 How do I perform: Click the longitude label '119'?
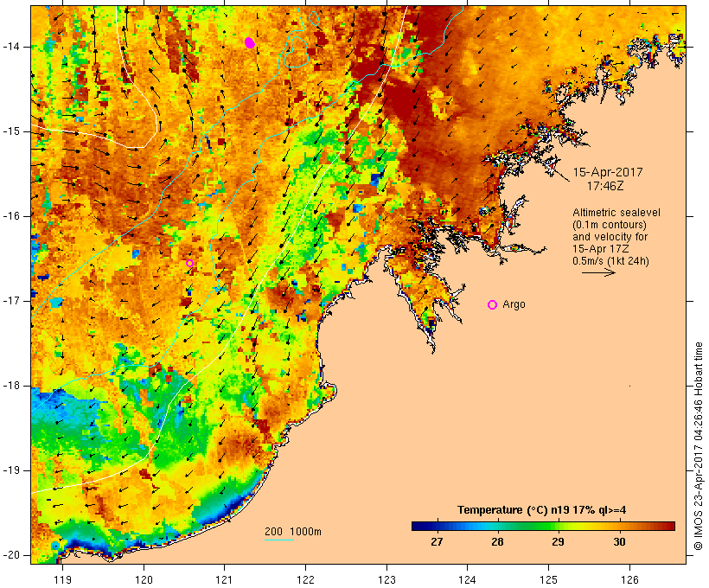tap(62, 579)
